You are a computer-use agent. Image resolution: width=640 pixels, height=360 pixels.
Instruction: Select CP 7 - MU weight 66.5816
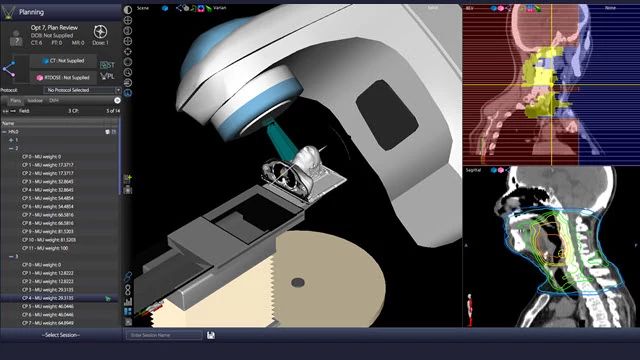tap(48, 215)
